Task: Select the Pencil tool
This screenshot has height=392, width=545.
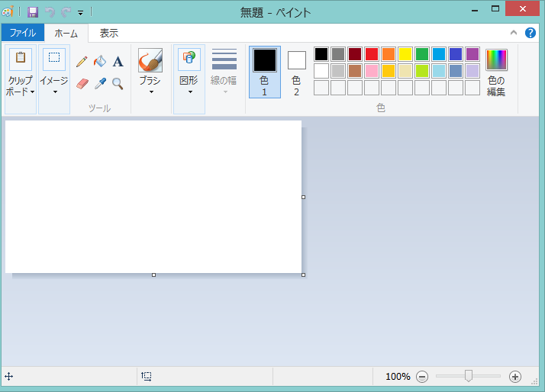Action: (x=82, y=62)
